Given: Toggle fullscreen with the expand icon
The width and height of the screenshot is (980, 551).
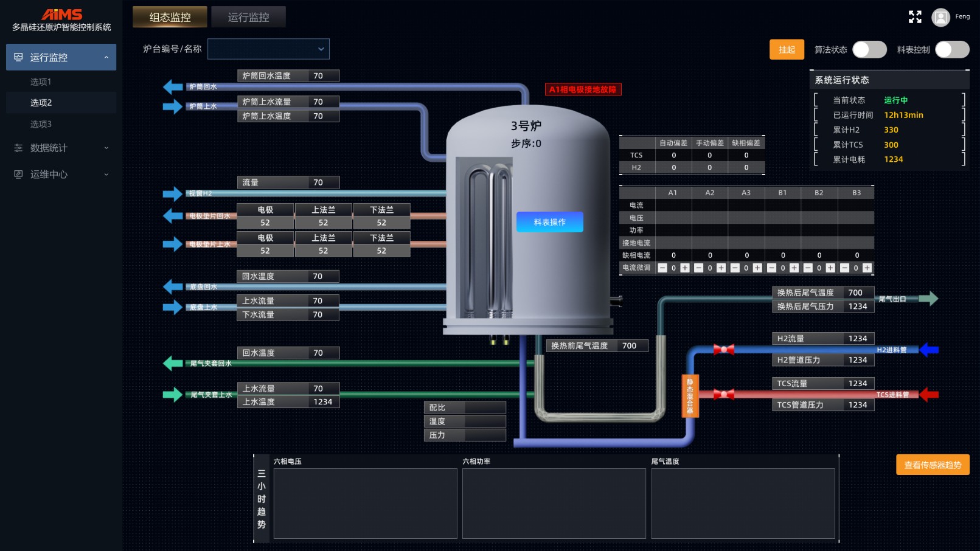Looking at the screenshot, I should tap(915, 17).
